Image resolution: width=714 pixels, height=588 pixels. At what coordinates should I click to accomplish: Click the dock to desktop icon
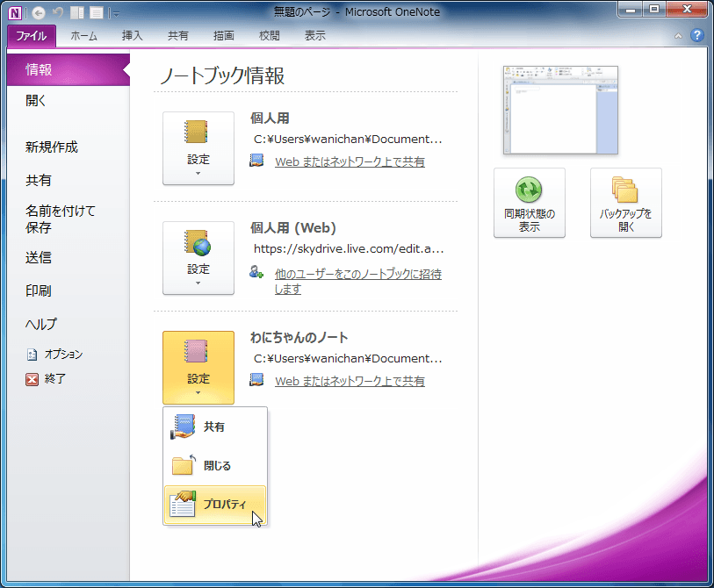[x=77, y=13]
